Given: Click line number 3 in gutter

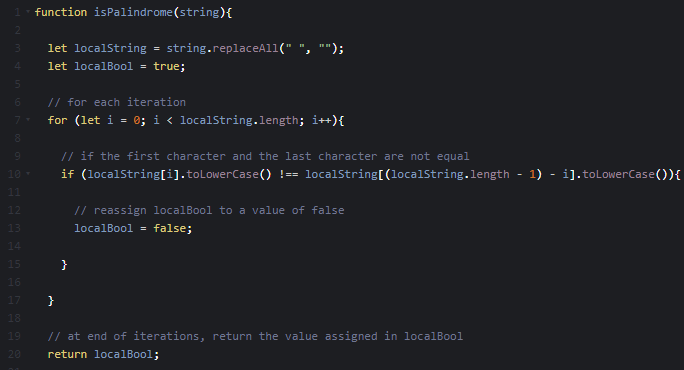Looking at the screenshot, I should tap(17, 48).
